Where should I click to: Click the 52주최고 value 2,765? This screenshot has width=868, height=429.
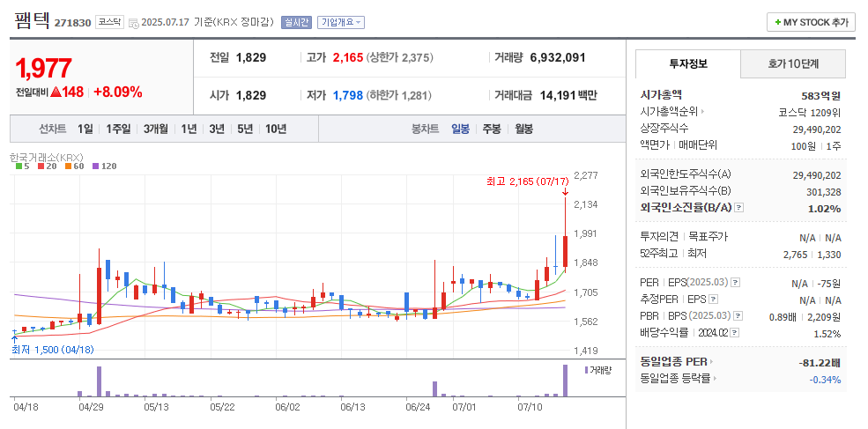[x=796, y=255]
